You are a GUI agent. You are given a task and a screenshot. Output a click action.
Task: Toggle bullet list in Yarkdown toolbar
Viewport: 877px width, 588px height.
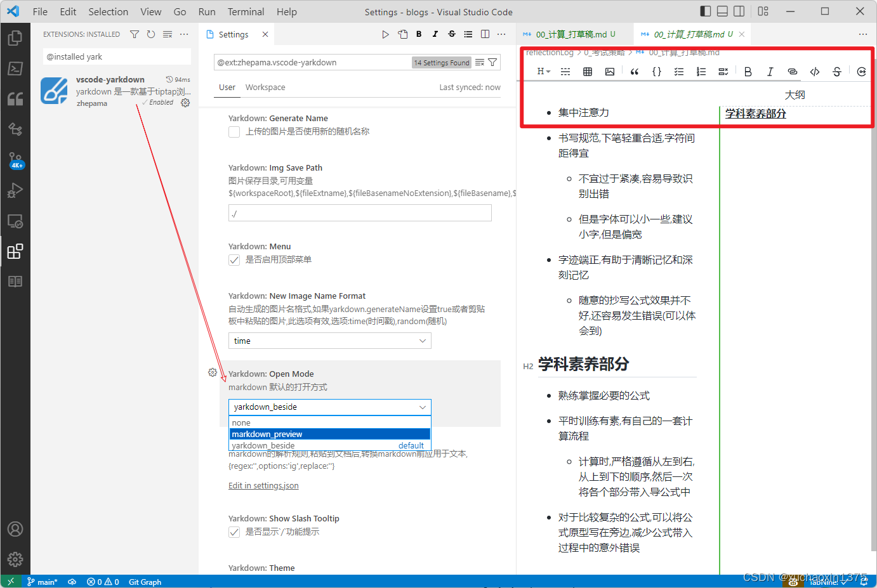679,72
